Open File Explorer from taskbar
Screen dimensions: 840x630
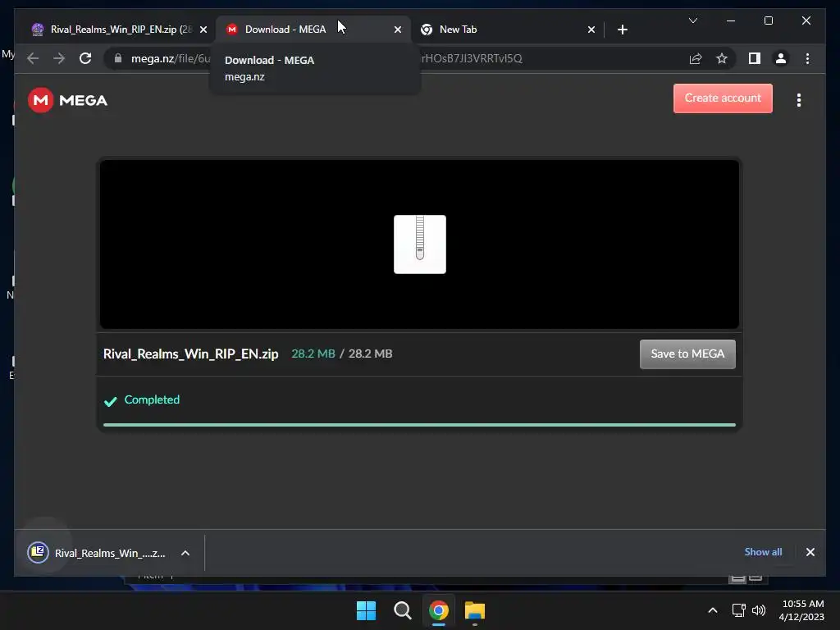pos(475,610)
